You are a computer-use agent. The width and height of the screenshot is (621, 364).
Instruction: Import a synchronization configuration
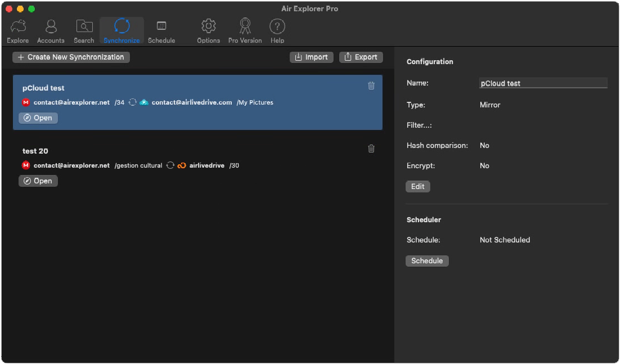(x=311, y=57)
